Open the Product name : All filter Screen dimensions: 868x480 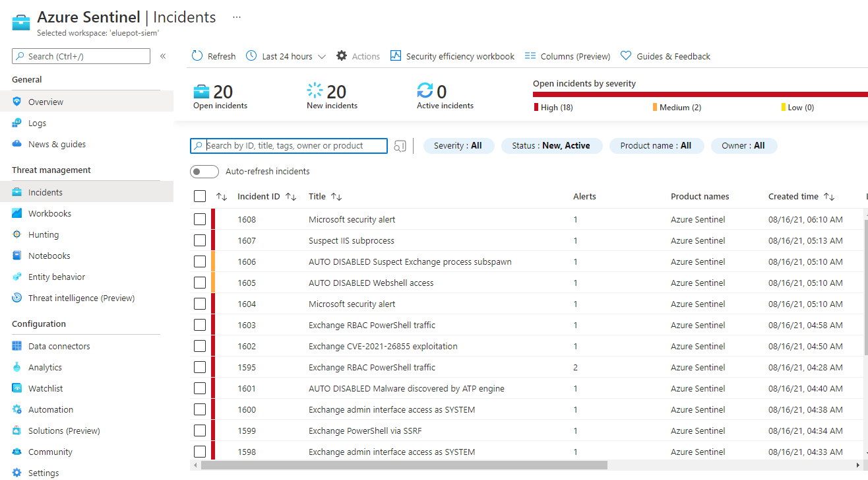coord(656,146)
